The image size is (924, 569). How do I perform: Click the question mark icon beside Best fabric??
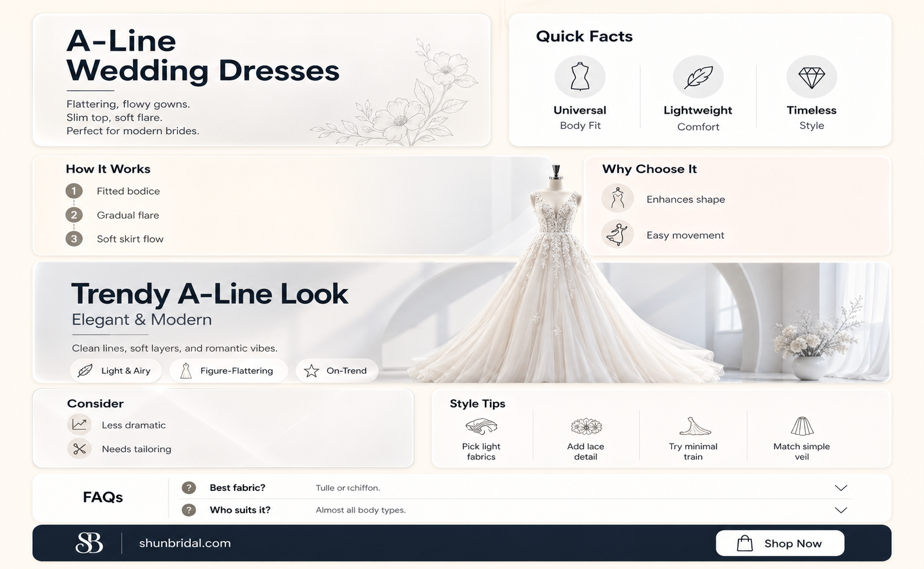coord(188,487)
